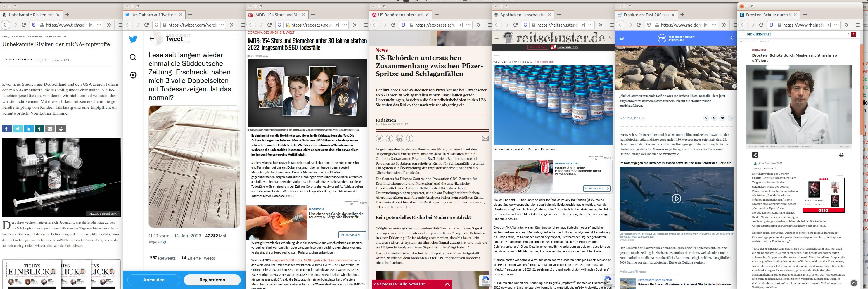868x289 pixels.
Task: Click the Twitter Anmelden button
Action: tap(154, 280)
